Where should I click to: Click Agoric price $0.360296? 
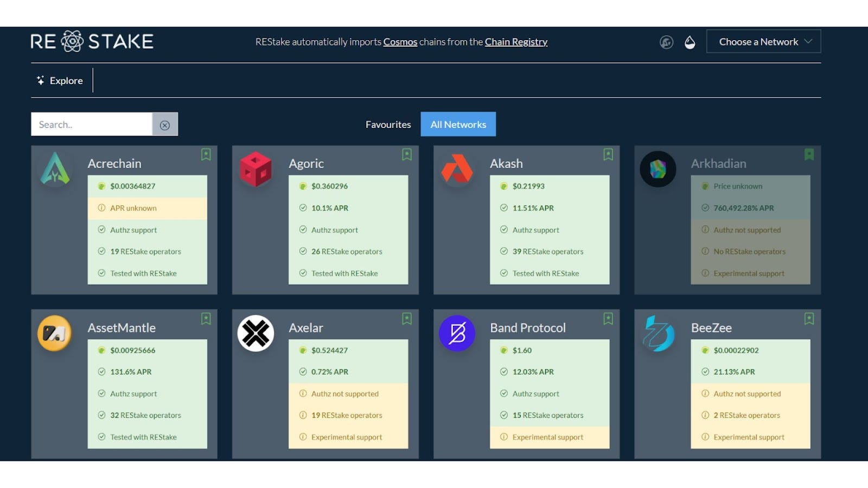329,186
